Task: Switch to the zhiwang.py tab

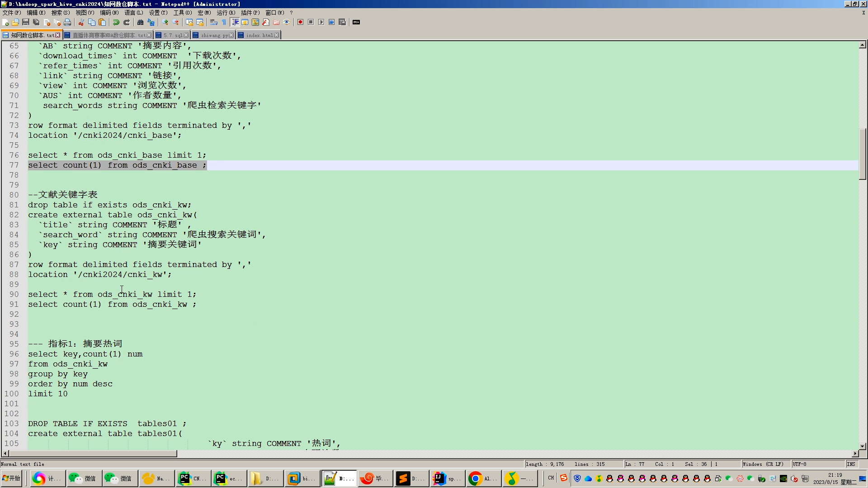Action: 214,35
